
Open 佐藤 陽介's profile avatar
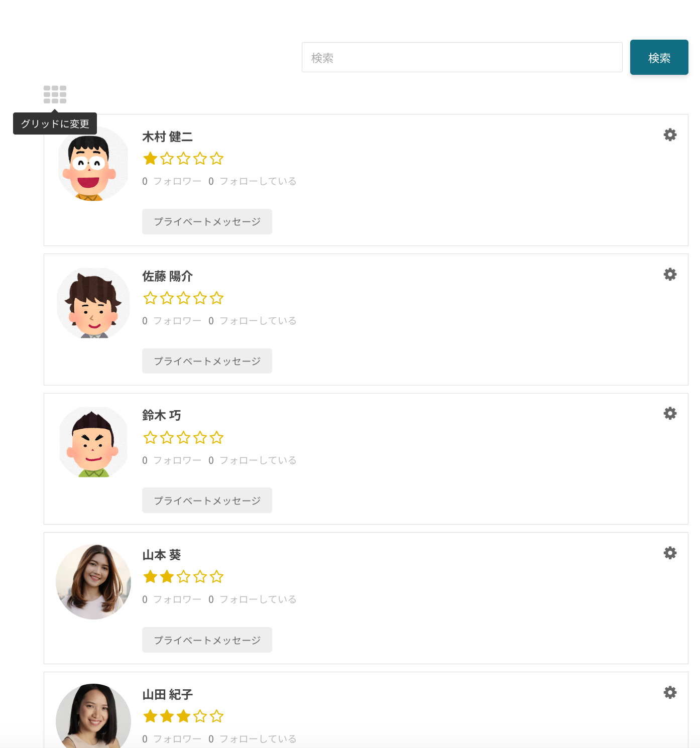coord(93,303)
